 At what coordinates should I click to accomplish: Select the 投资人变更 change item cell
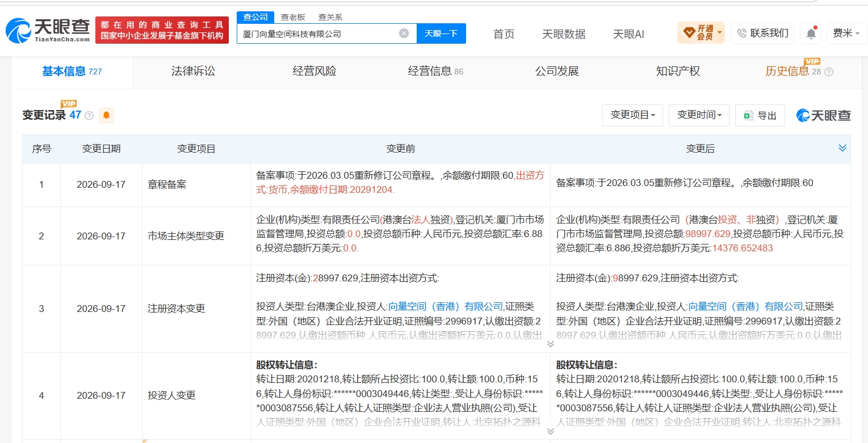196,396
